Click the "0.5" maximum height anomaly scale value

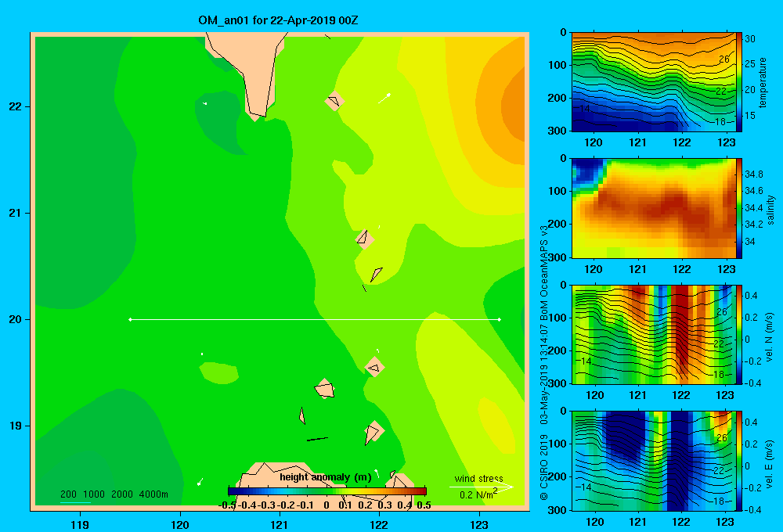424,505
